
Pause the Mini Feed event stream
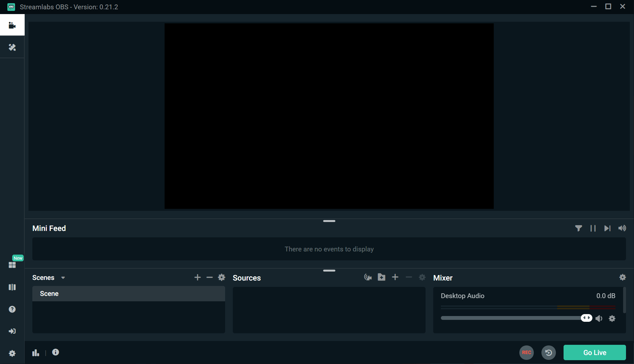pyautogui.click(x=593, y=228)
